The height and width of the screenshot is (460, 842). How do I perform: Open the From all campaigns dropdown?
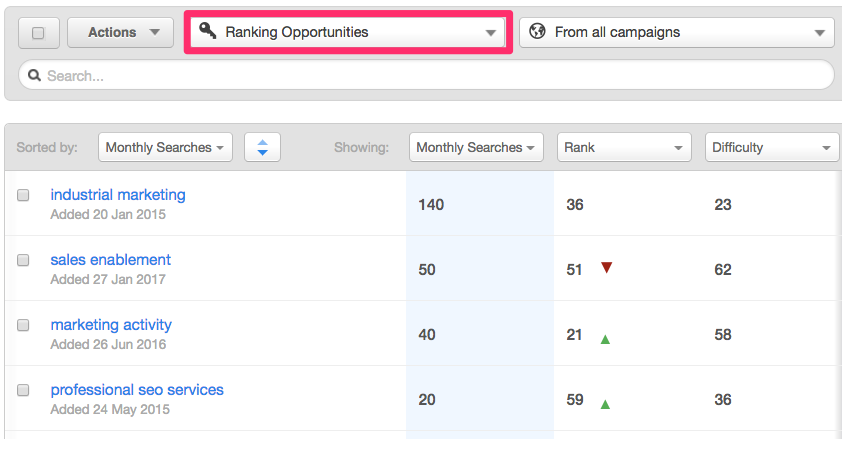pyautogui.click(x=677, y=32)
